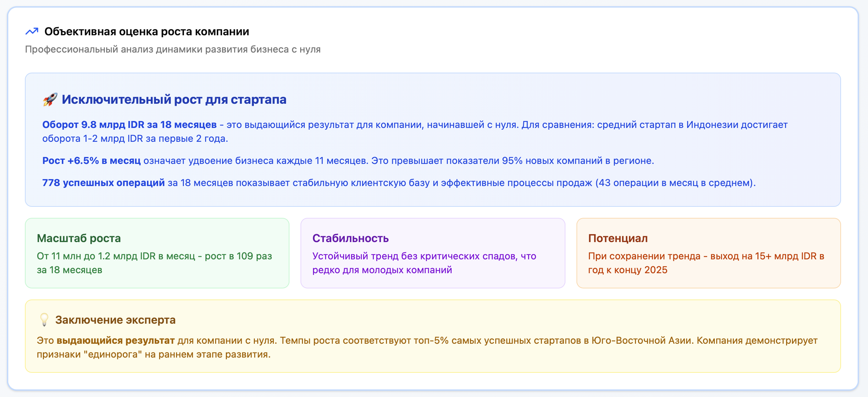Click the Заключение эксперта heading
The image size is (868, 397).
115,320
